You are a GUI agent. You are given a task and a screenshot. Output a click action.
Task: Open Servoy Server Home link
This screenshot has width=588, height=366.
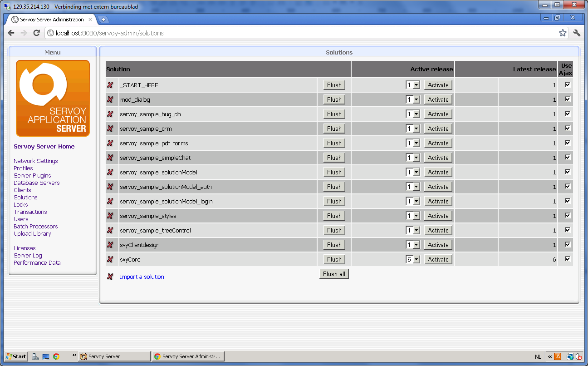coord(44,147)
